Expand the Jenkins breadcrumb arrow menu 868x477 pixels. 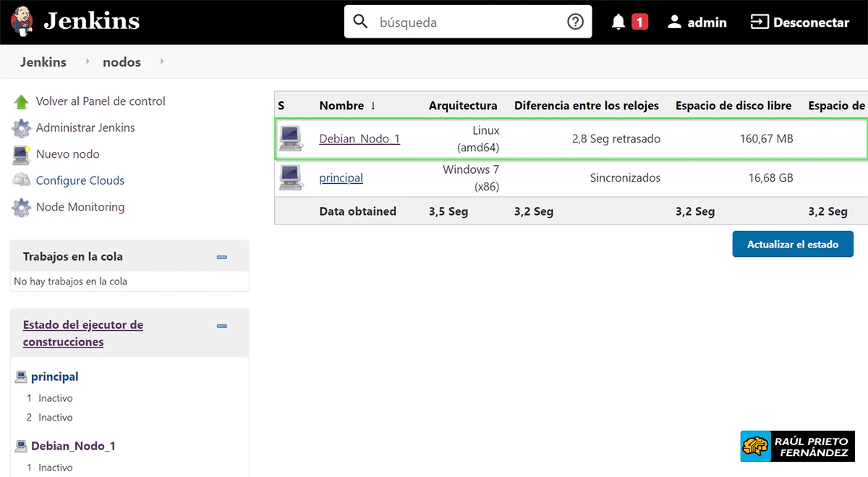coord(88,62)
